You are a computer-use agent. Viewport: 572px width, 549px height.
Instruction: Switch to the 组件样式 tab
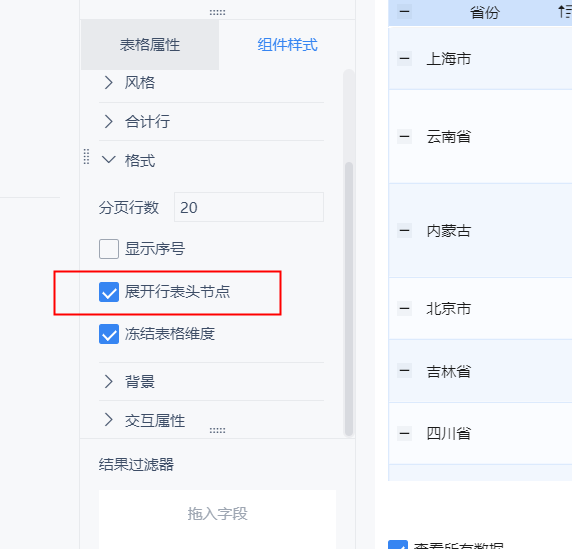(x=287, y=45)
